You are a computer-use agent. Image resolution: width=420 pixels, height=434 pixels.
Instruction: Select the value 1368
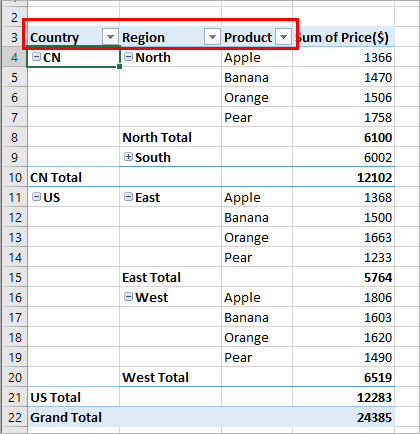[x=343, y=197]
